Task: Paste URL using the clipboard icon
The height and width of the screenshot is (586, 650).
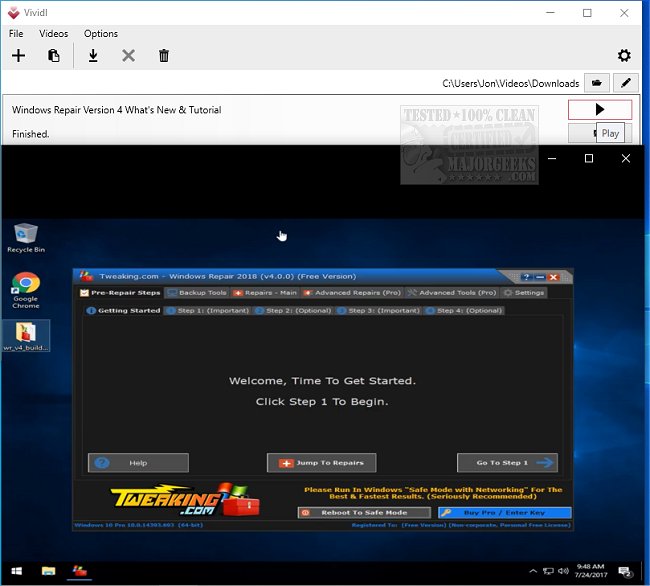Action: coord(53,56)
